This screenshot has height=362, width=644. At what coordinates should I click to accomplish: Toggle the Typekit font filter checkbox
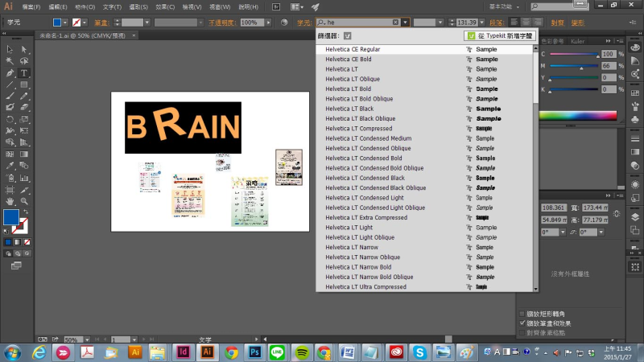pos(348,36)
